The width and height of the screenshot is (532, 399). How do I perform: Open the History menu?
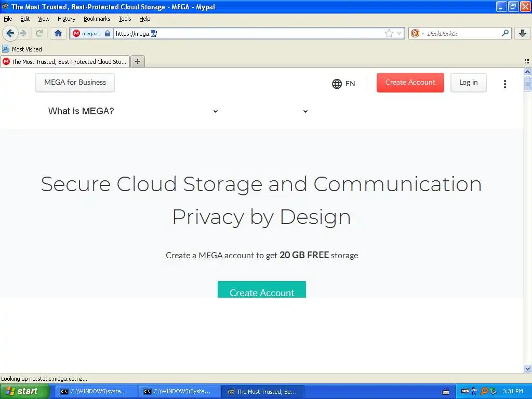click(66, 19)
